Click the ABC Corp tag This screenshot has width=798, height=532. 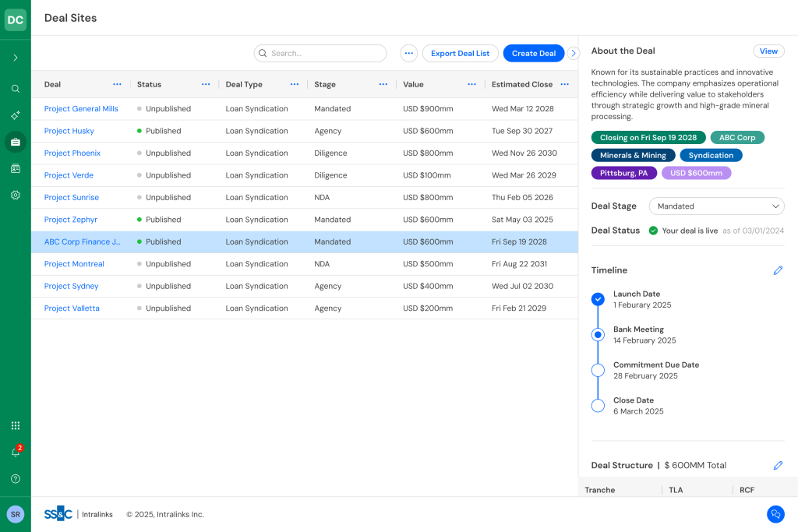pos(737,138)
